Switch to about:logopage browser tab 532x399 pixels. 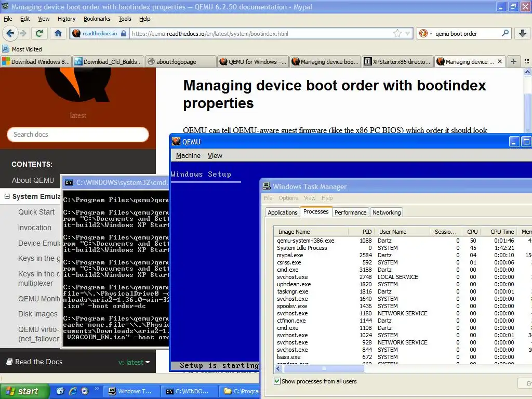(181, 61)
